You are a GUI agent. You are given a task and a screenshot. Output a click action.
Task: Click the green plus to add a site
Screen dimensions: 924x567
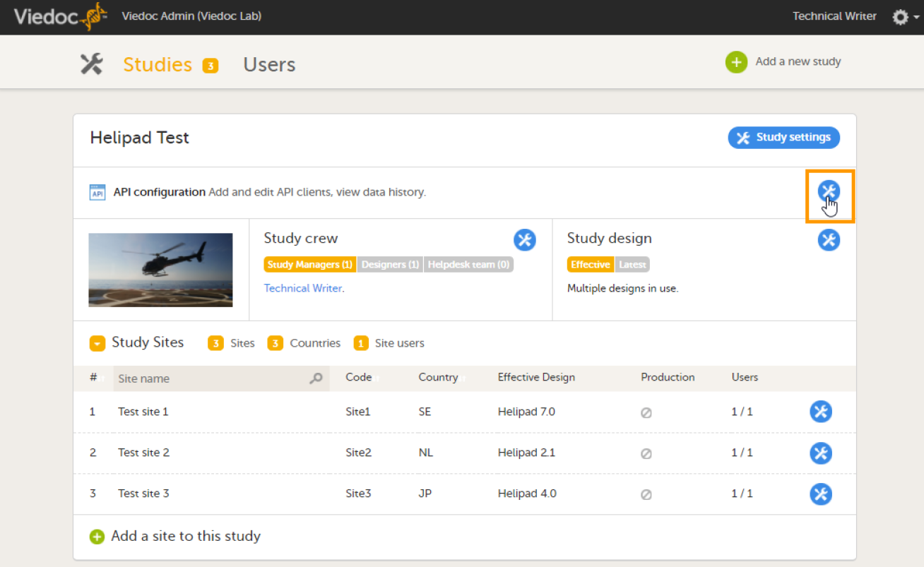pyautogui.click(x=97, y=537)
